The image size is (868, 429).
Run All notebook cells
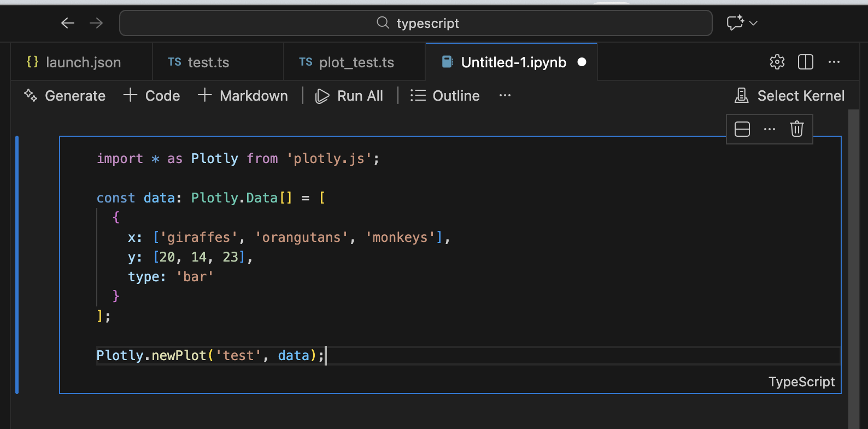(x=349, y=96)
